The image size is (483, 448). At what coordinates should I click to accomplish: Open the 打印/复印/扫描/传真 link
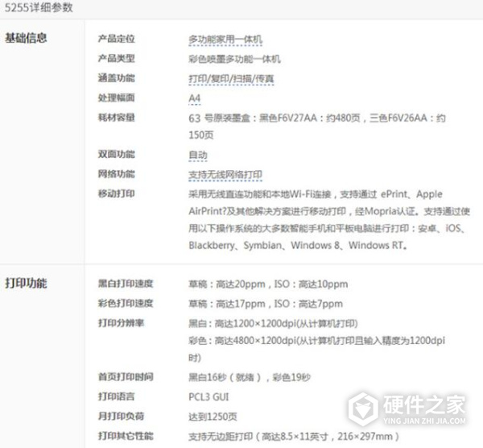pyautogui.click(x=231, y=79)
